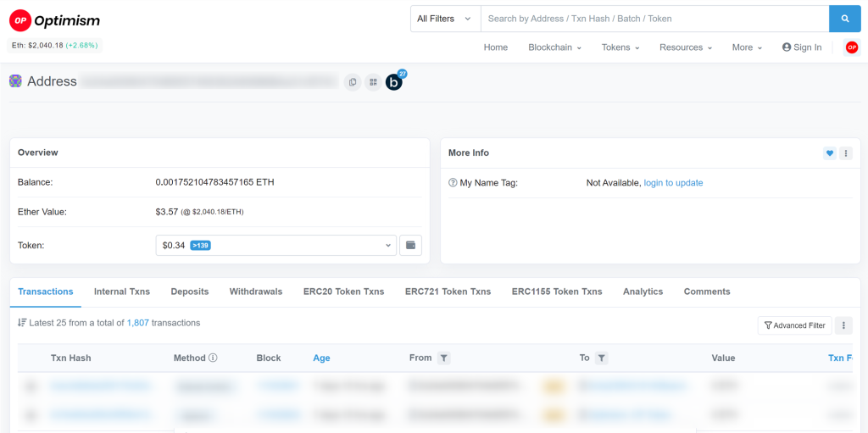Click the Age column header

point(321,358)
